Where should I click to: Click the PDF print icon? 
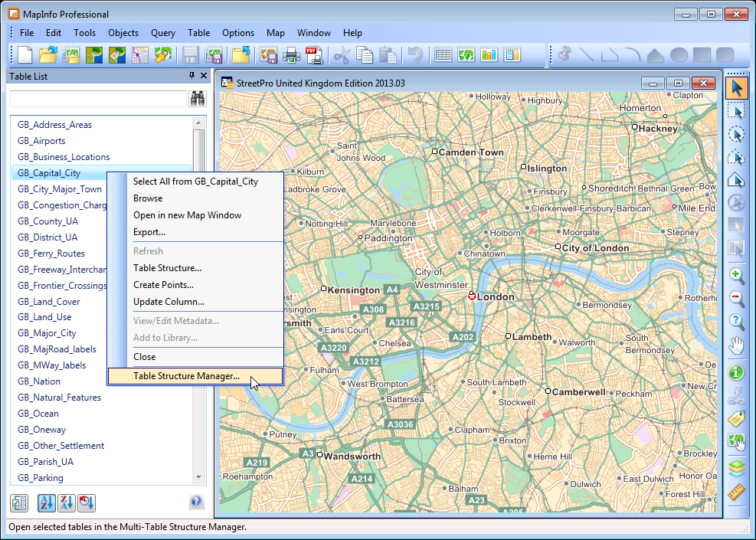click(x=314, y=55)
